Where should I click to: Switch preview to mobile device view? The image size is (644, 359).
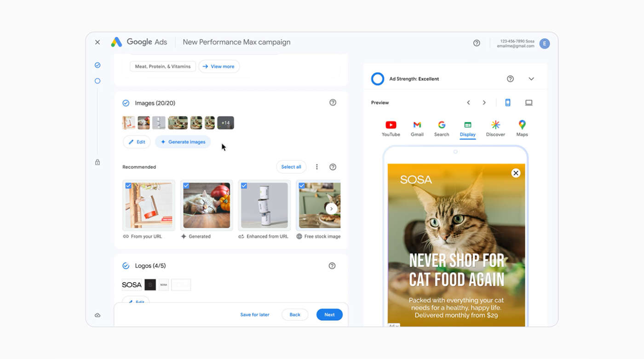508,103
